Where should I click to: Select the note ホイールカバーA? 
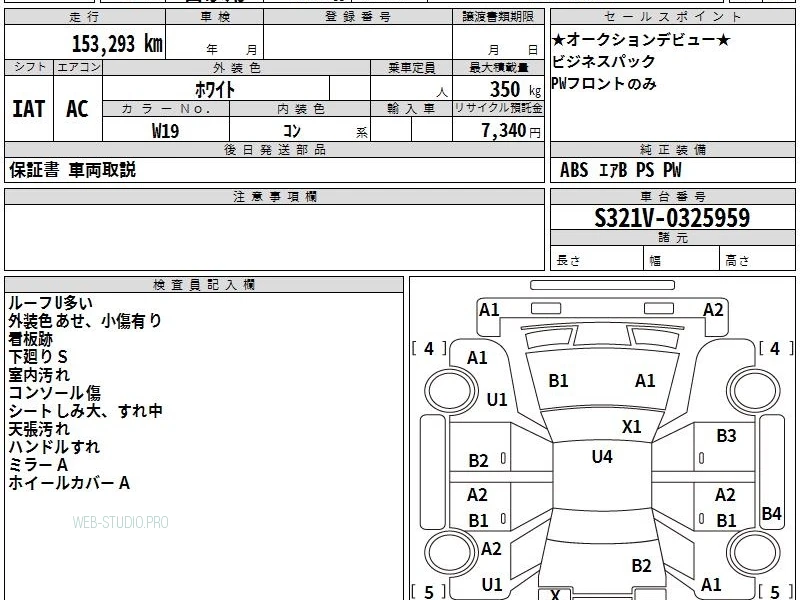(x=69, y=483)
